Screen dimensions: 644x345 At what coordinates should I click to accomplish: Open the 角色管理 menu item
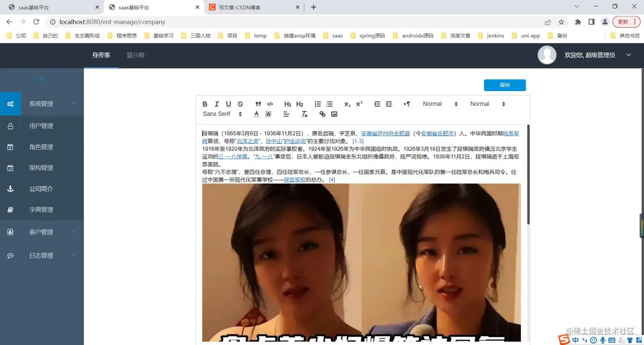point(42,147)
